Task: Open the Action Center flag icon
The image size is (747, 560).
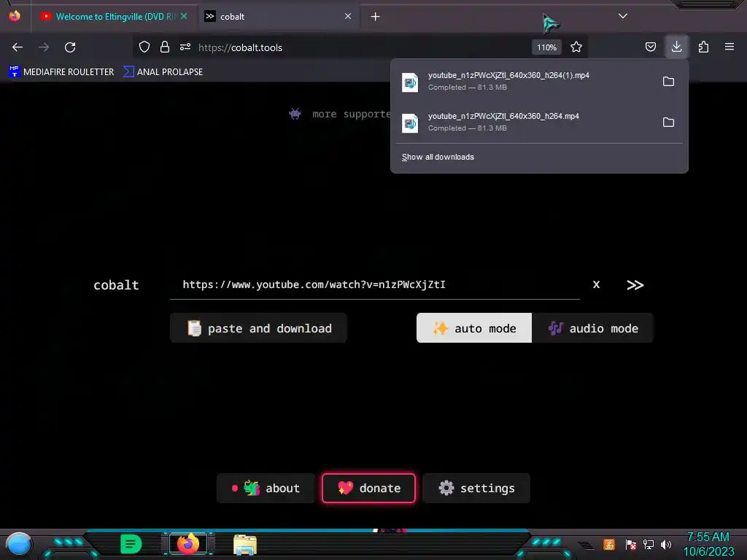Action: click(x=631, y=544)
